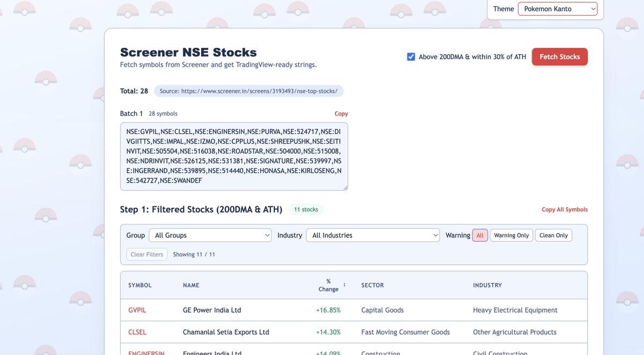644x355 pixels.
Task: Click the Fetch Stocks button
Action: point(560,57)
